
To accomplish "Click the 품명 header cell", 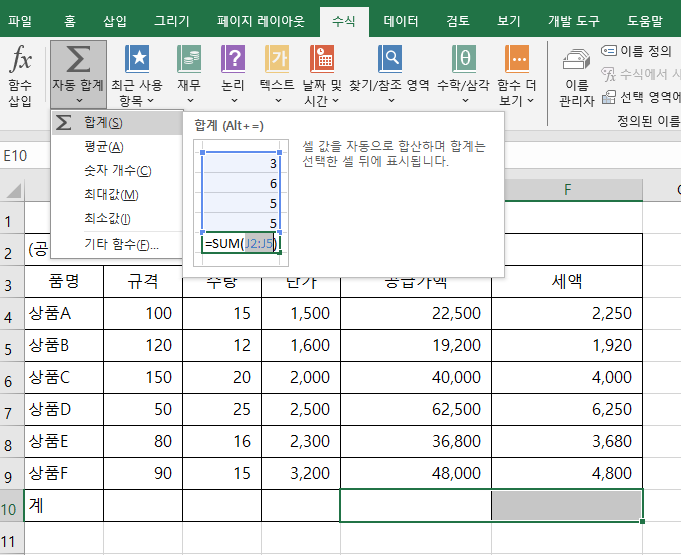I will (64, 281).
